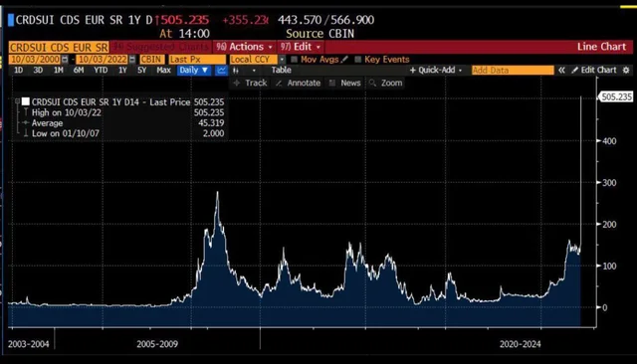This screenshot has height=364, width=637.
Task: Collapse the legend tree expander
Action: coord(17,101)
